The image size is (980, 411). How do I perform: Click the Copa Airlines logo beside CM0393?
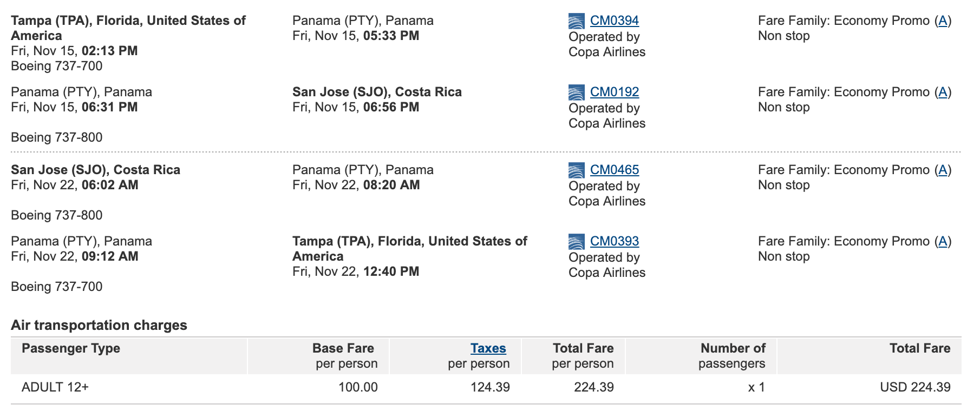576,242
